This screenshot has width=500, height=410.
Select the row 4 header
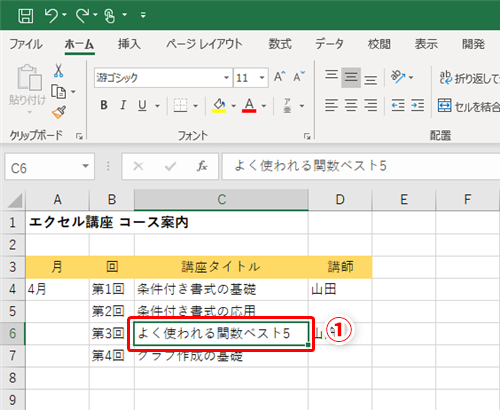13,289
